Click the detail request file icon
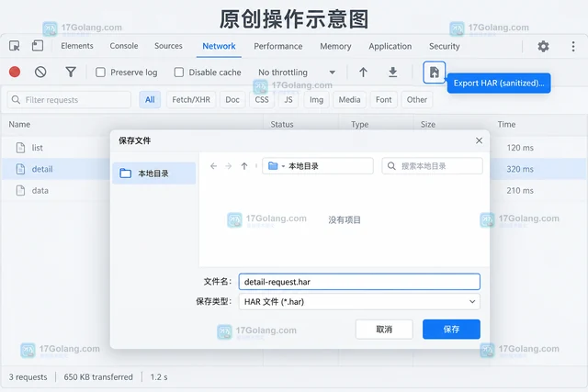The image size is (588, 392). (20, 169)
